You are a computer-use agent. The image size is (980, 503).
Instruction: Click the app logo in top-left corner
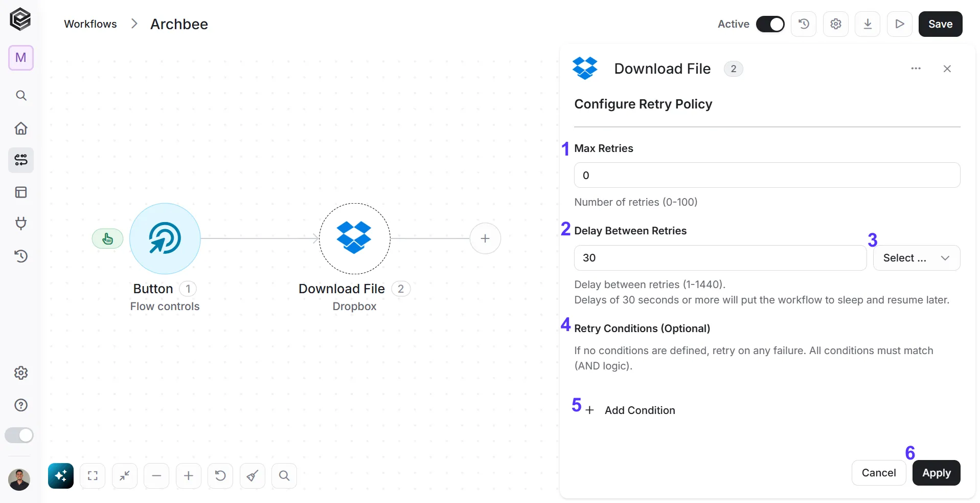coord(20,19)
